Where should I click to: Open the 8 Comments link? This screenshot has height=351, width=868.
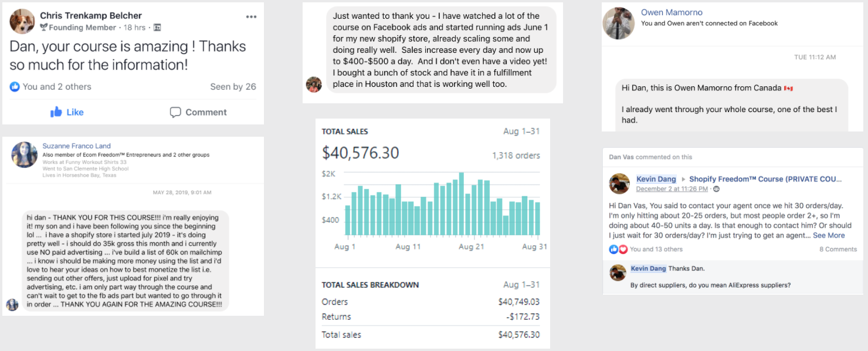pyautogui.click(x=838, y=249)
